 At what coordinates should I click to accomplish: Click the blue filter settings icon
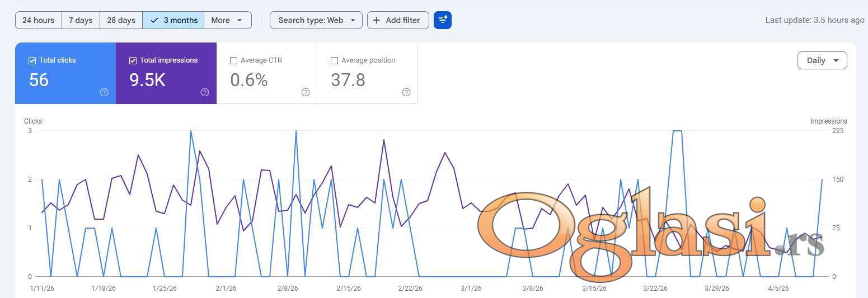click(442, 20)
